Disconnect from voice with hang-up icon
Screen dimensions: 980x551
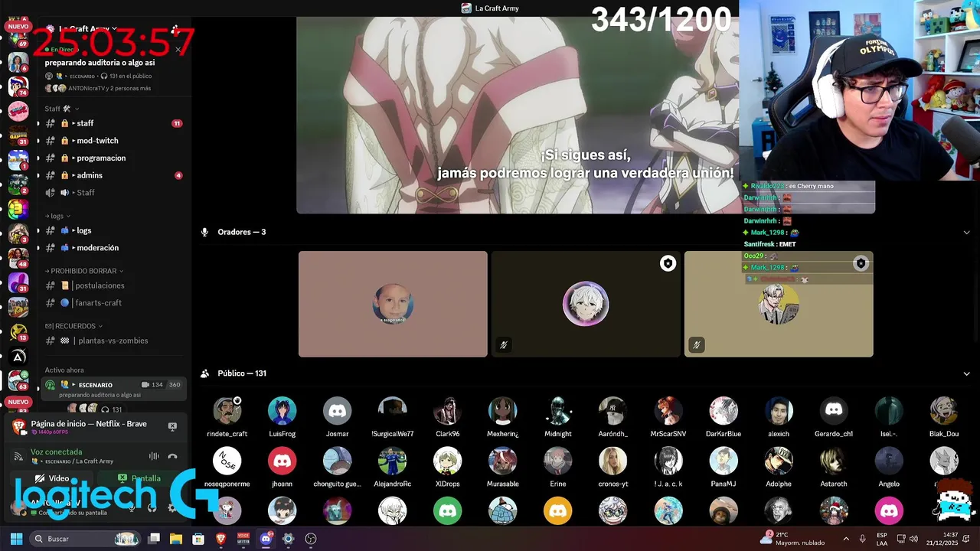[172, 456]
